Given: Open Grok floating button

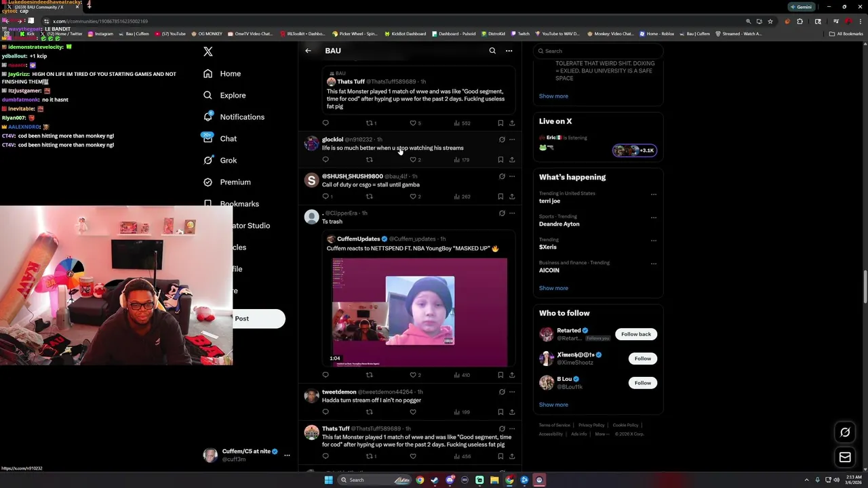Looking at the screenshot, I should [x=845, y=432].
